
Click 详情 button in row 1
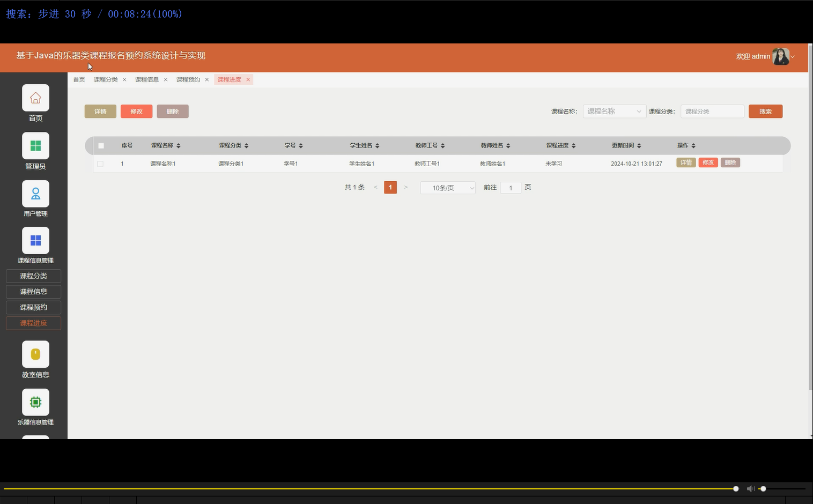[686, 162]
